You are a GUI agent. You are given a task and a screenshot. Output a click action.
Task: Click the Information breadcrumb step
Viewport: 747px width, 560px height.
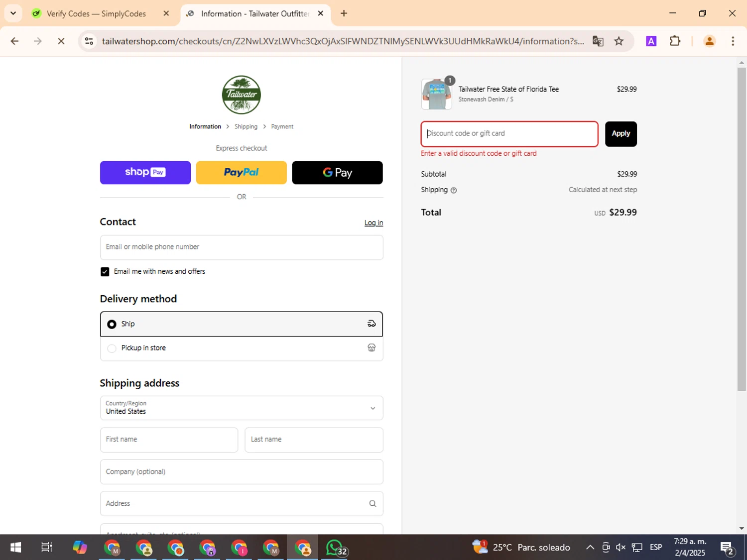[205, 126]
